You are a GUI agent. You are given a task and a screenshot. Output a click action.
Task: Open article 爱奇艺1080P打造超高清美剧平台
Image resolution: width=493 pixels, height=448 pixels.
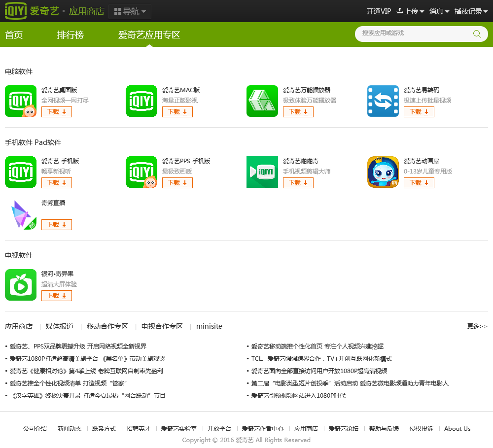point(87,359)
